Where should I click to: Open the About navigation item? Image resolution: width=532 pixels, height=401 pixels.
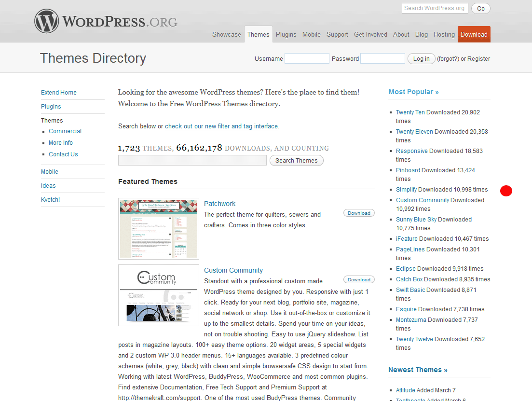click(401, 34)
